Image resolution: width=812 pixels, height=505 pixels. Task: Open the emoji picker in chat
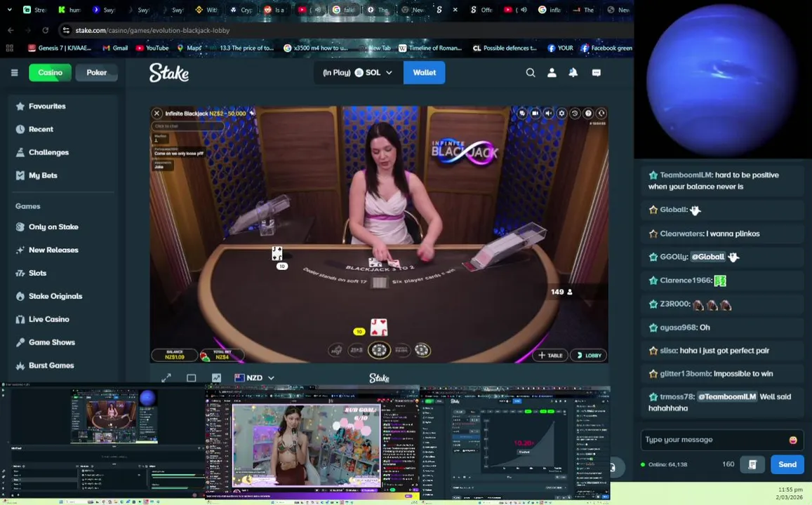click(x=793, y=440)
